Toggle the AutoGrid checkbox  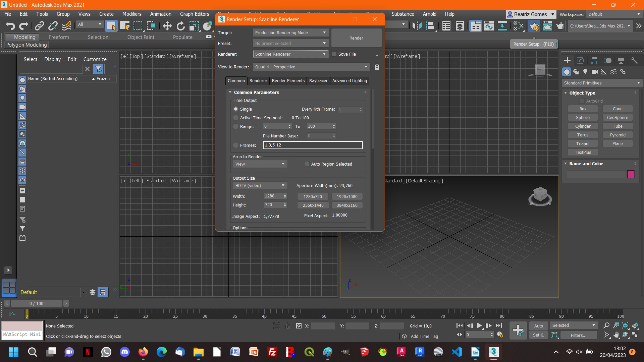click(582, 101)
